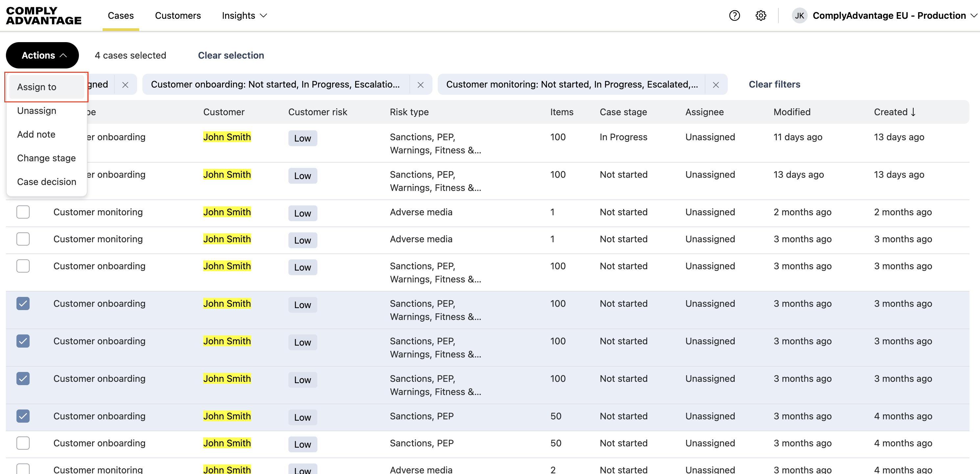Select Change stage menu option
980x474 pixels.
[x=46, y=158]
